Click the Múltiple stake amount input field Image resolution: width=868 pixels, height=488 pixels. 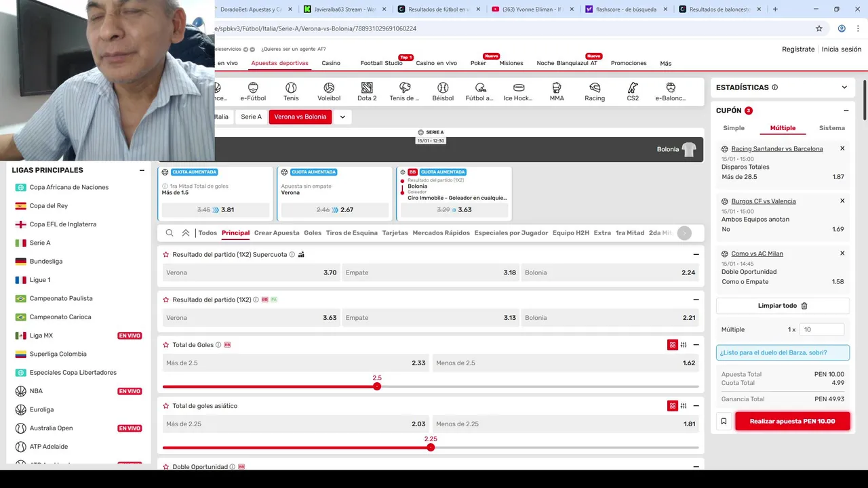click(822, 329)
